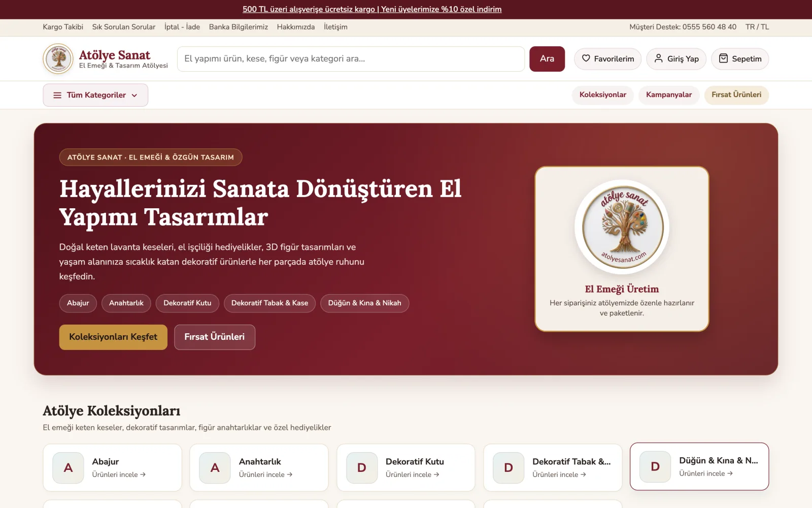Click the letter A tile on Abajur card

68,468
